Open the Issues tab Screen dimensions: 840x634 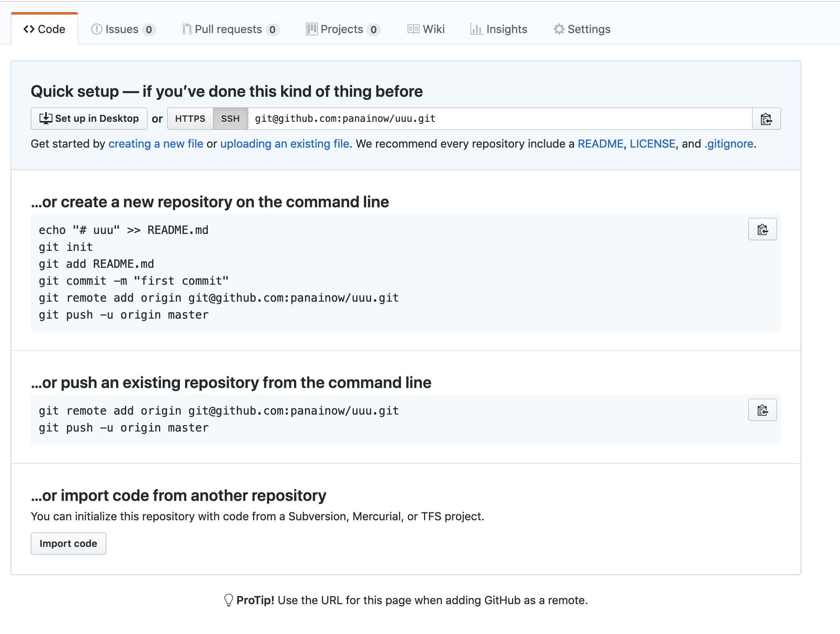pos(123,29)
